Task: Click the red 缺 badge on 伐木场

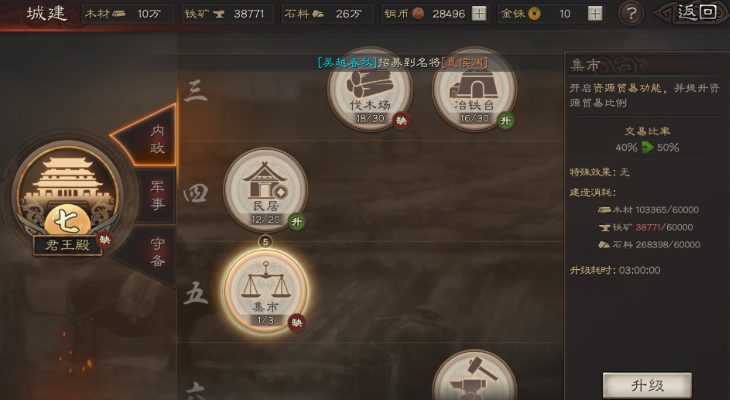Action: pyautogui.click(x=401, y=121)
